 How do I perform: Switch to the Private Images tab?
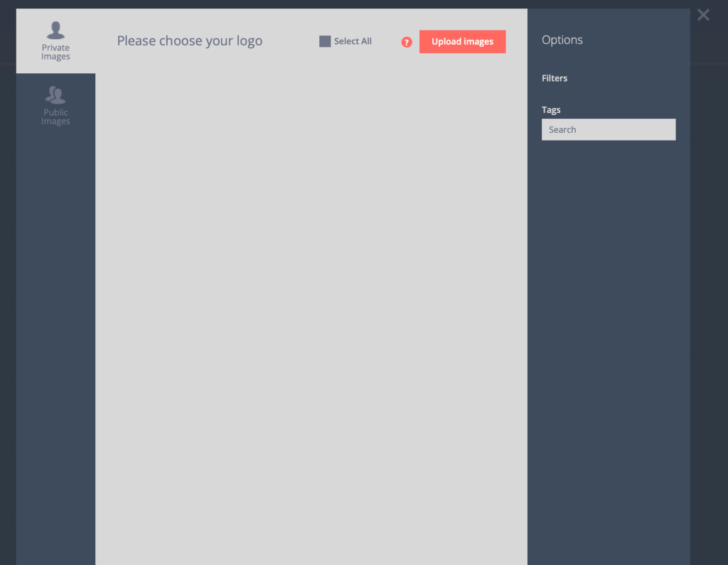point(55,41)
